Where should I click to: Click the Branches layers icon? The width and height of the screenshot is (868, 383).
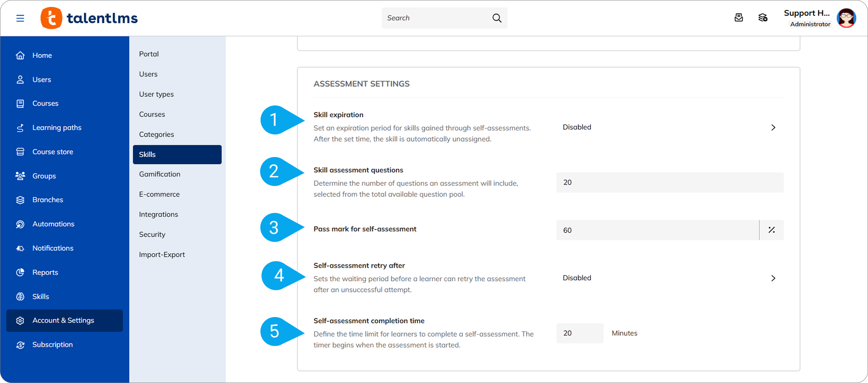tap(20, 200)
